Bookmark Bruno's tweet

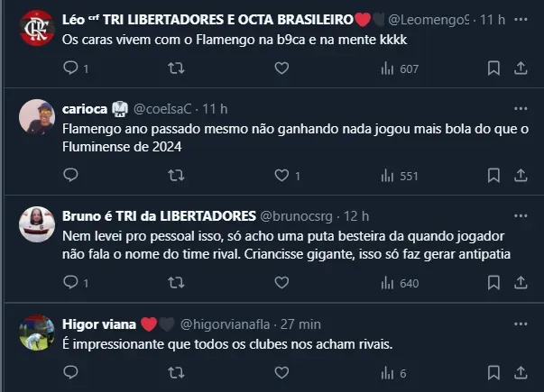(493, 283)
